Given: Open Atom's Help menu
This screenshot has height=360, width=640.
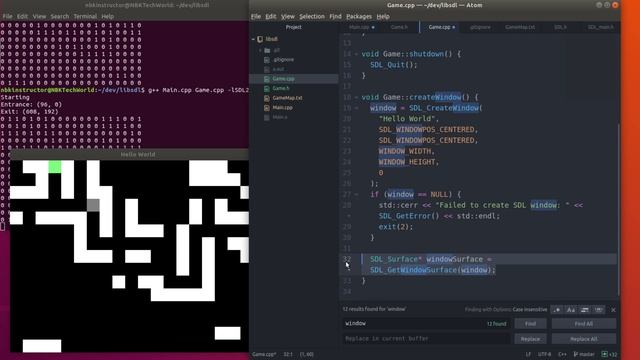Looking at the screenshot, I should (383, 16).
